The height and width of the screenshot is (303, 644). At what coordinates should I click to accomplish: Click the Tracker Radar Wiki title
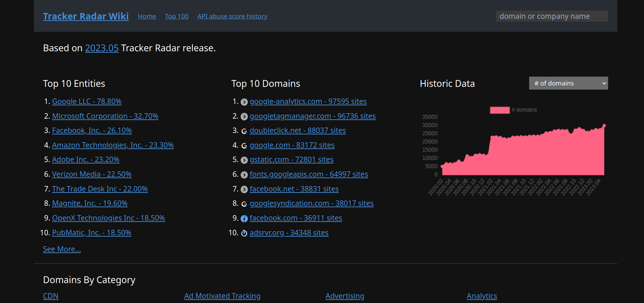tap(86, 16)
